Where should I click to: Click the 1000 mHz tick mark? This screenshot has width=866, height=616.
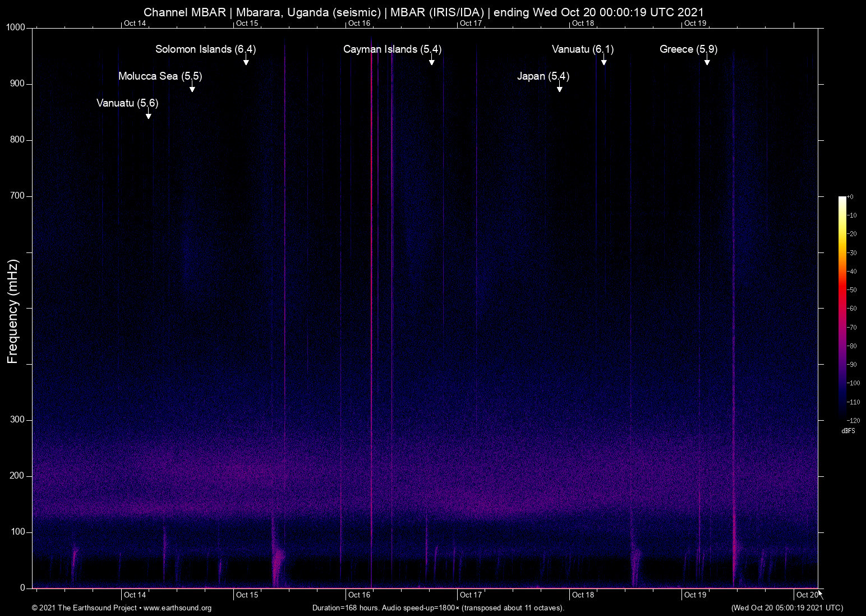pyautogui.click(x=17, y=27)
